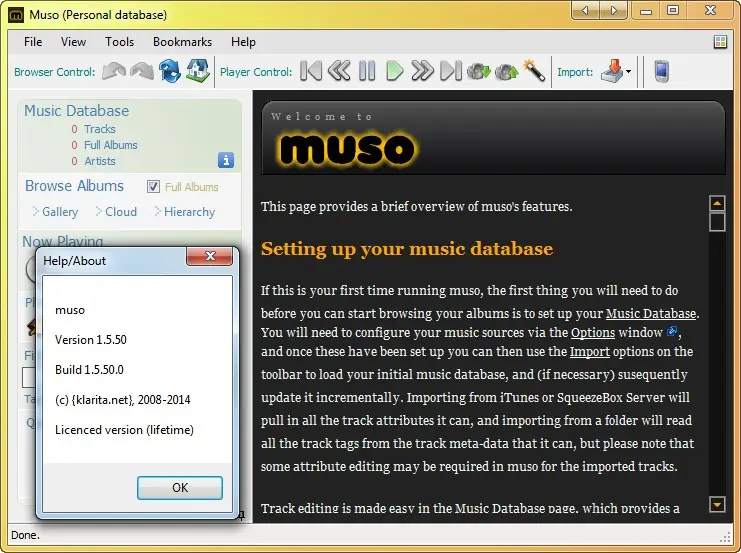Open the File menu
This screenshot has height=553, width=741.
[33, 42]
